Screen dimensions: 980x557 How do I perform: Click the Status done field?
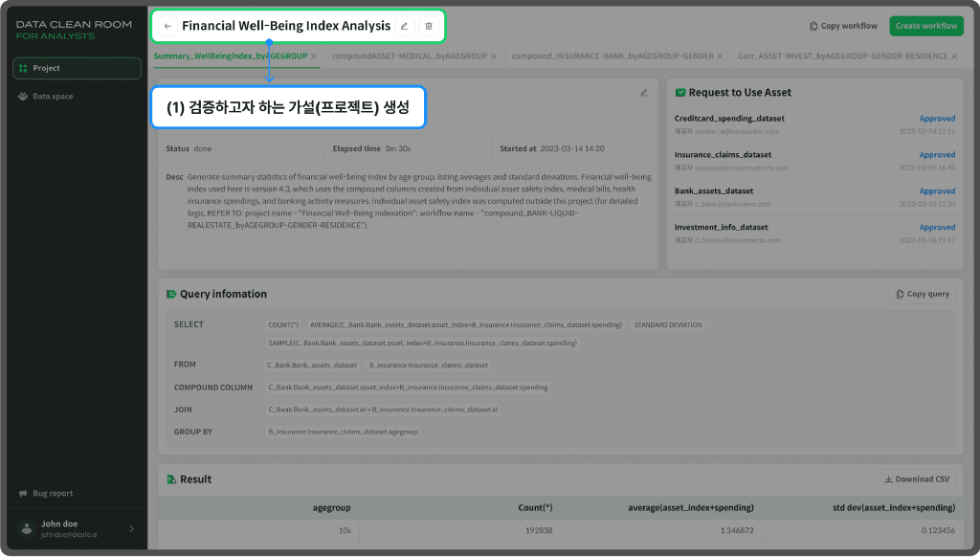pos(189,148)
